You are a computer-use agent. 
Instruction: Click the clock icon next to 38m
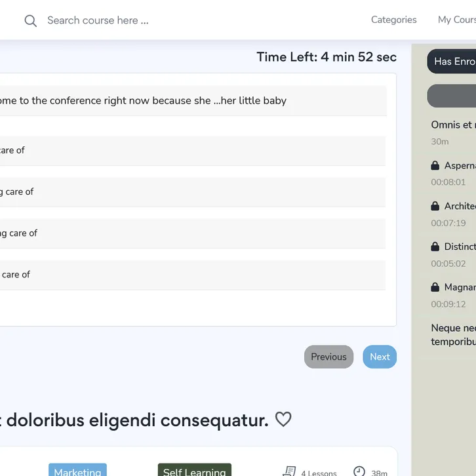(359, 471)
